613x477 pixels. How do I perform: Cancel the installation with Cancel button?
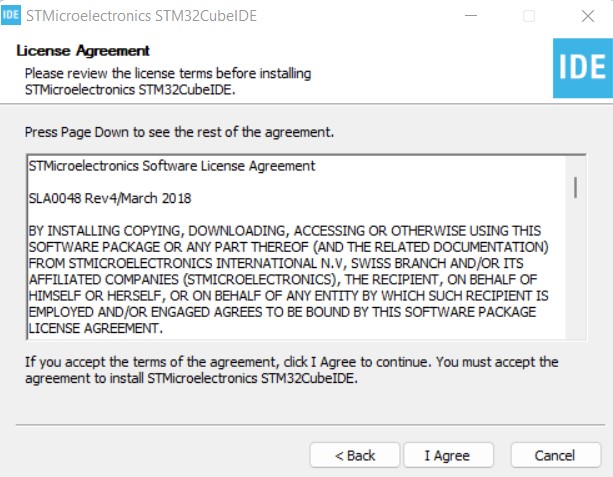click(555, 455)
